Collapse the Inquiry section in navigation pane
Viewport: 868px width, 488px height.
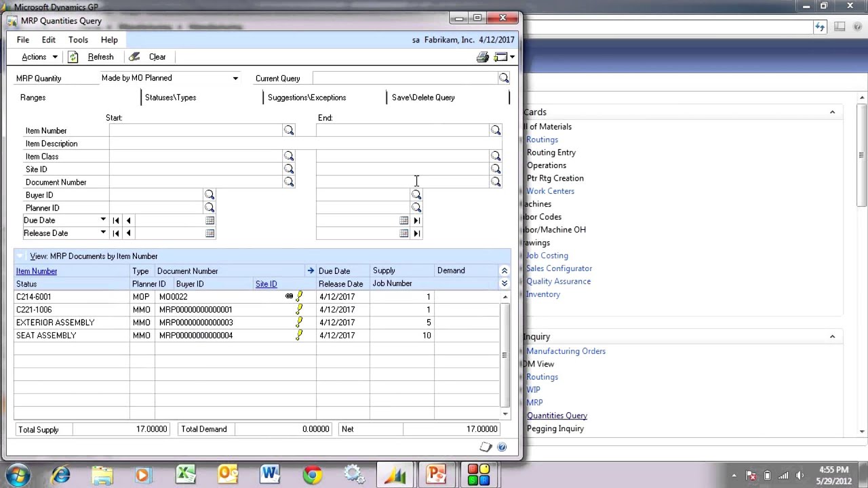832,337
